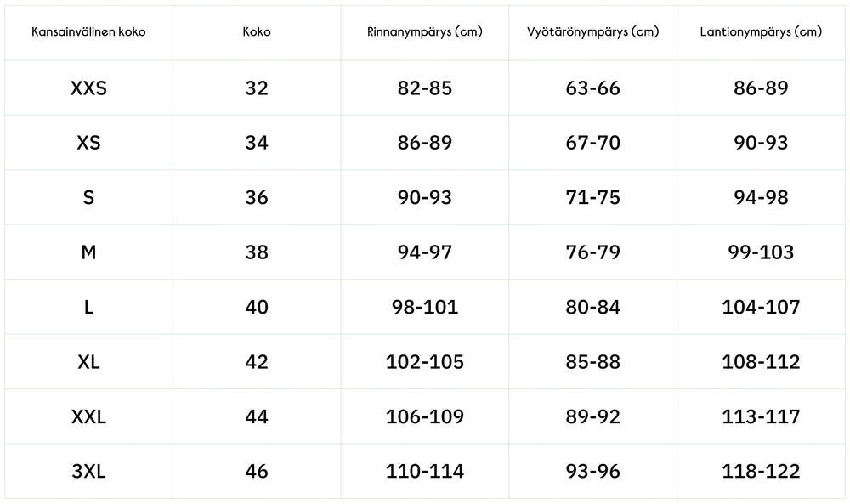Select hip measurement 108-112
The width and height of the screenshot is (850, 504).
(762, 361)
